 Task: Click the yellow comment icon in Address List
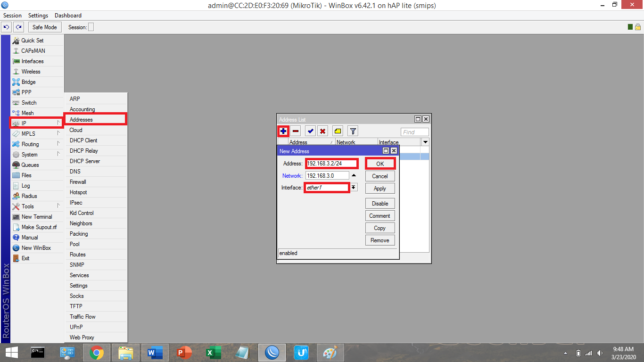[x=338, y=131]
